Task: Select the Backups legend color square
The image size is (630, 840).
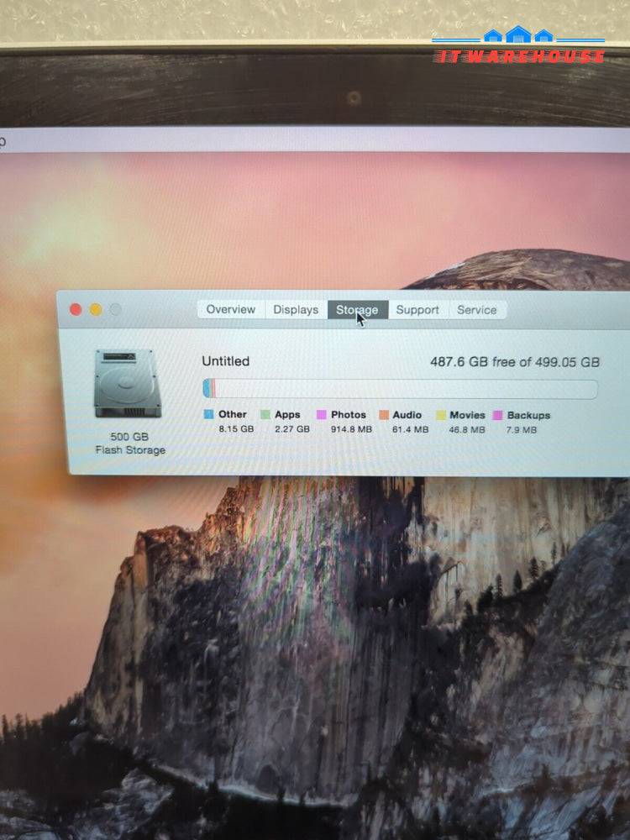Action: point(497,415)
